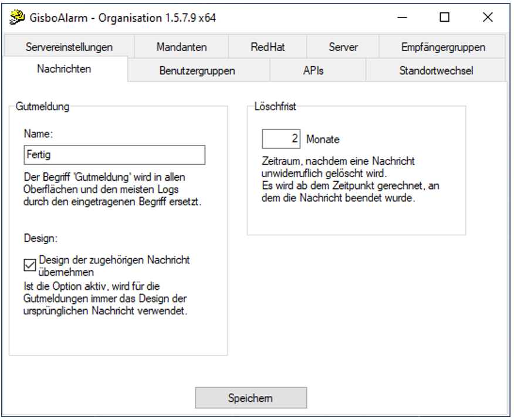The height and width of the screenshot is (420, 514).
Task: Maximize the GisboAlarm window
Action: pos(445,18)
